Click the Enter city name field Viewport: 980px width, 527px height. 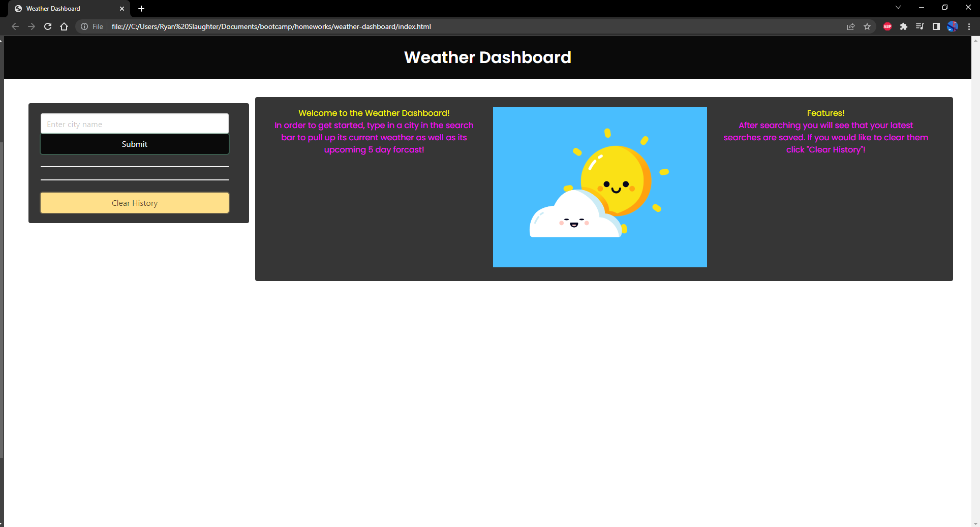point(134,123)
